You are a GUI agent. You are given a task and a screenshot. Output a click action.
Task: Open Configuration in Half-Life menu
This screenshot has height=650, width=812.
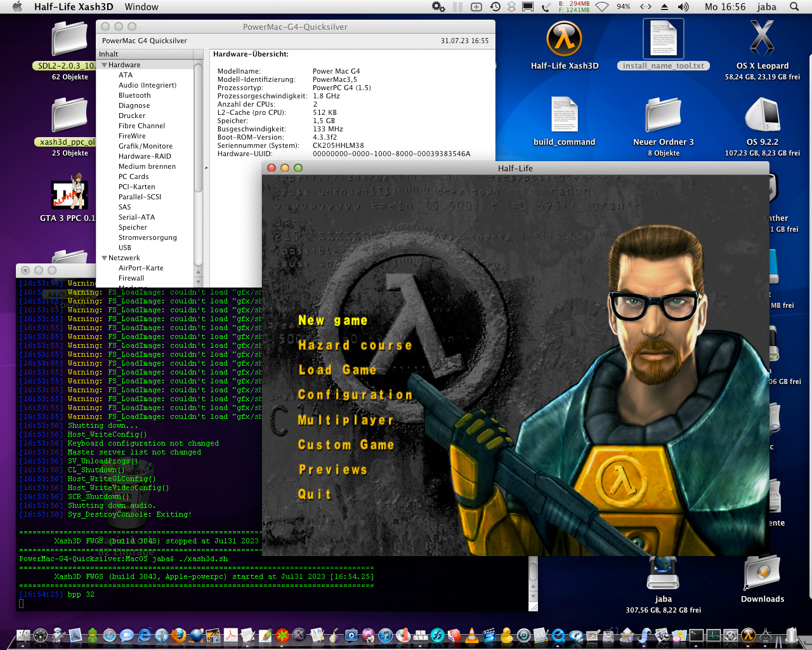click(x=355, y=395)
